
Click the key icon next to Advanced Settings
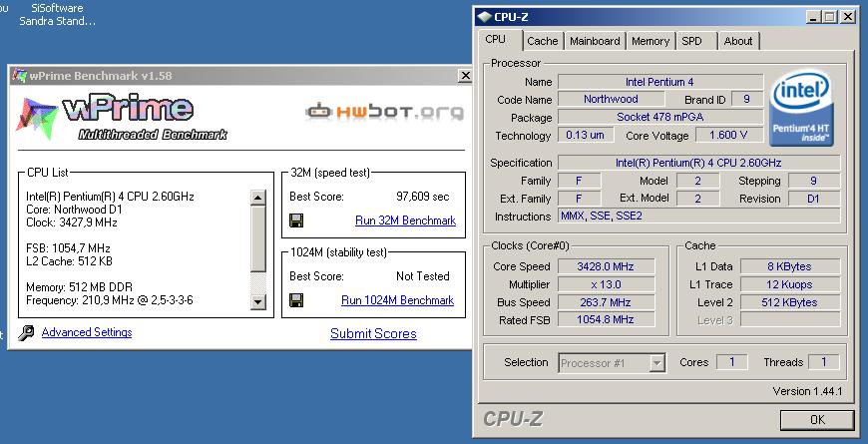point(26,332)
